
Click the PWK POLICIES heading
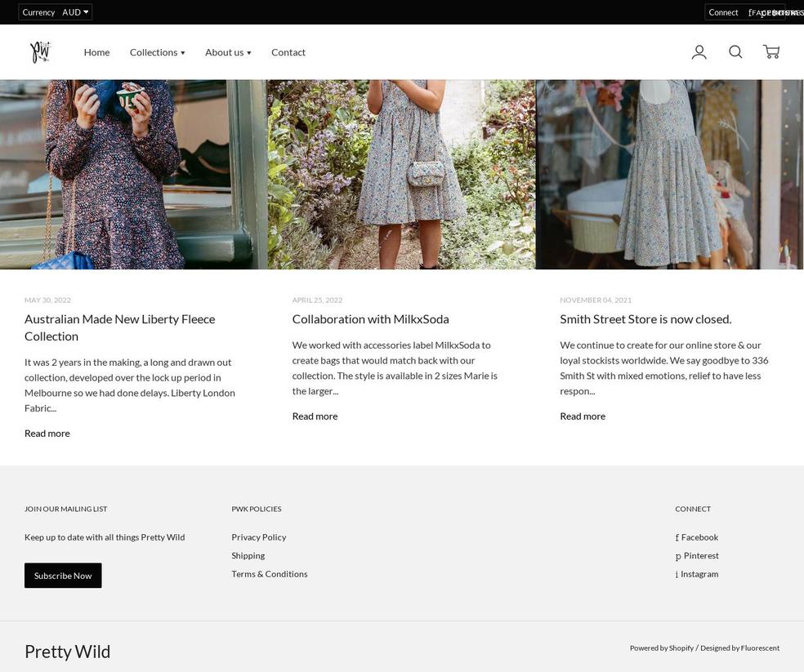point(257,509)
